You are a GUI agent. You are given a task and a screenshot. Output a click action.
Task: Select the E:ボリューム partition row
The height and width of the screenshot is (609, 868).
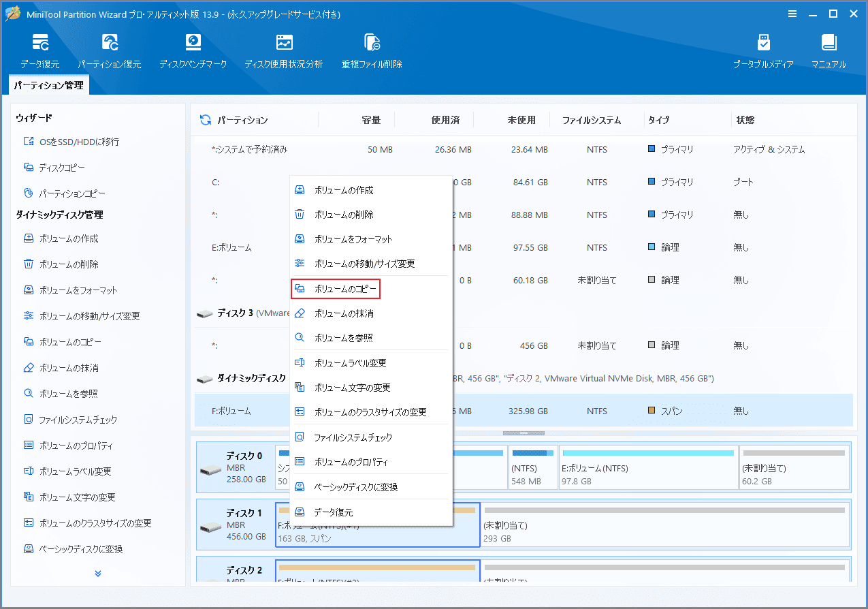point(524,247)
